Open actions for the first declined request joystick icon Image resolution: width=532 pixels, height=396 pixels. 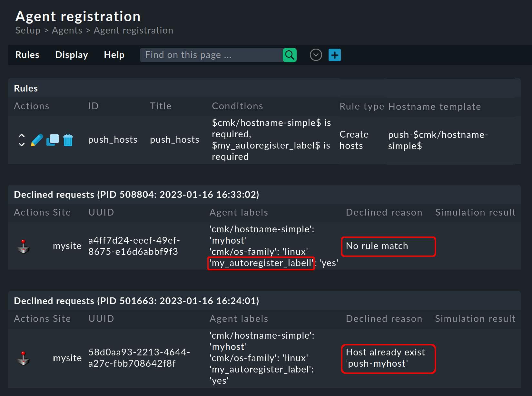pos(23,246)
